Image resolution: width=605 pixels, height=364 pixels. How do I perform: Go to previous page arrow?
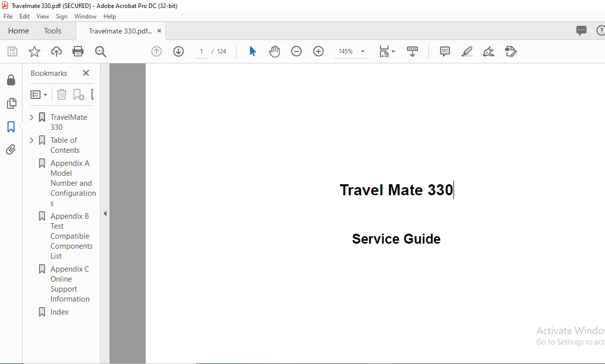tap(156, 51)
